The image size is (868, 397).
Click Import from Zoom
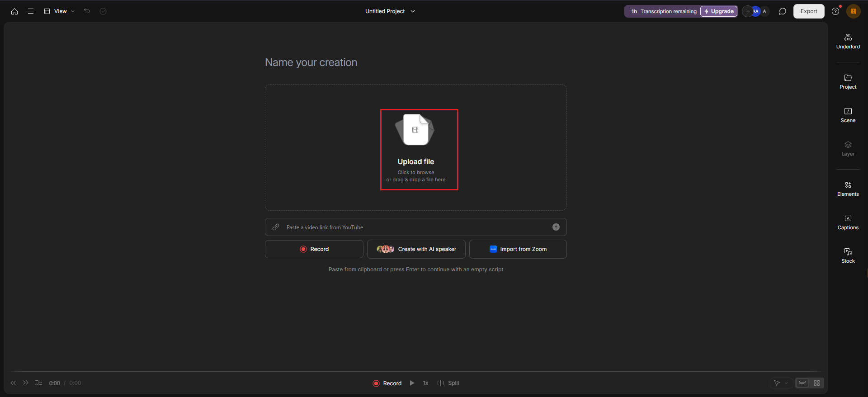pos(518,249)
